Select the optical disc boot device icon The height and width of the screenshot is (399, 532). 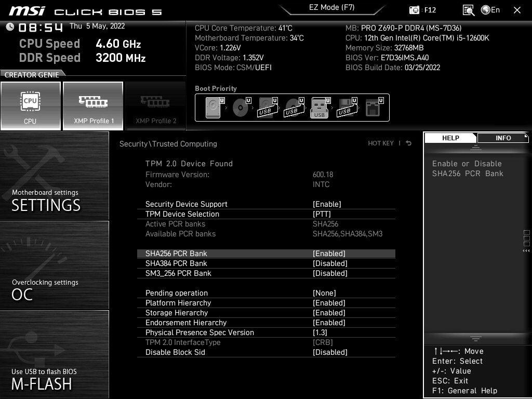242,108
